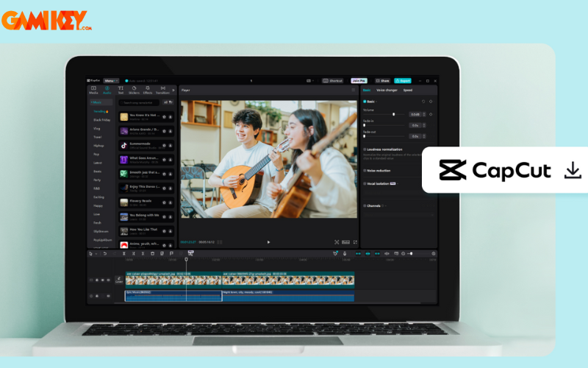Image resolution: width=588 pixels, height=368 pixels.
Task: Enable Vocal isolation
Action: tap(365, 183)
